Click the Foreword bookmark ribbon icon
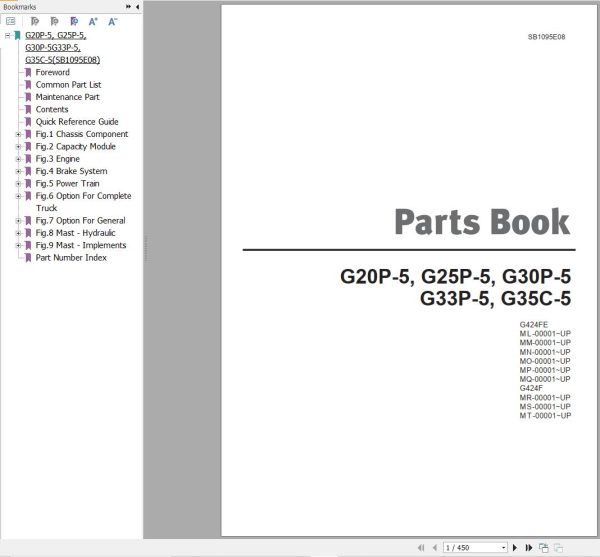This screenshot has width=600, height=557. (28, 72)
